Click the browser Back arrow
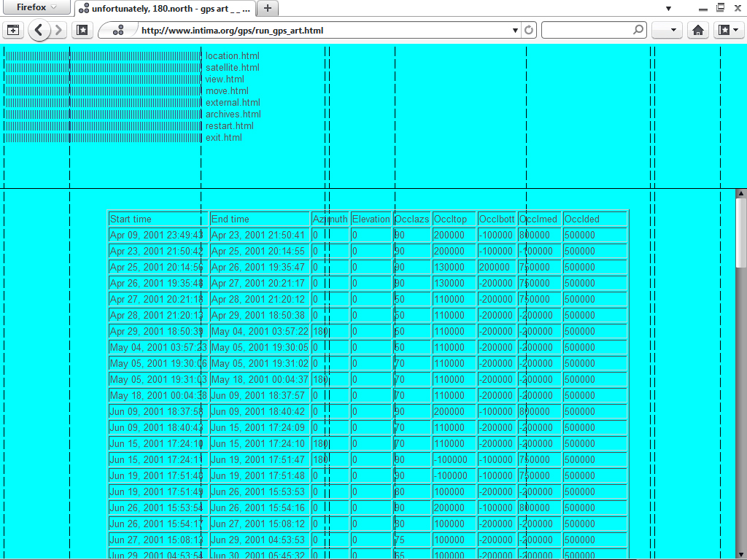Viewport: 747px width, 560px height. pos(39,31)
